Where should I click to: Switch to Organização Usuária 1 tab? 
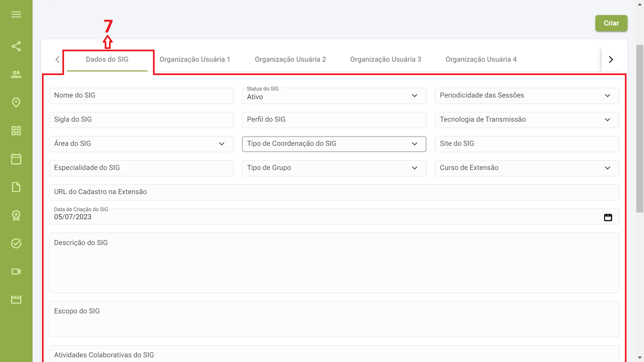tap(195, 60)
